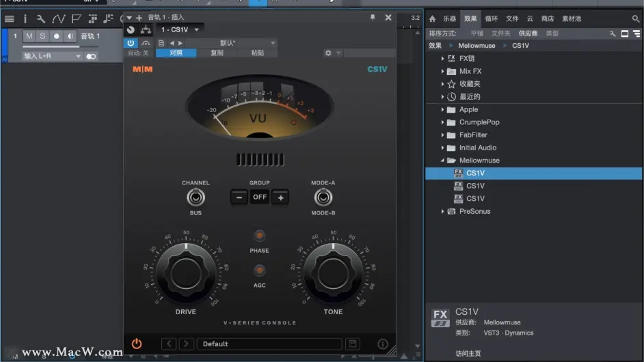Show browser thumbnail view icon
Screen dimensions: 644x362
pos(625,33)
